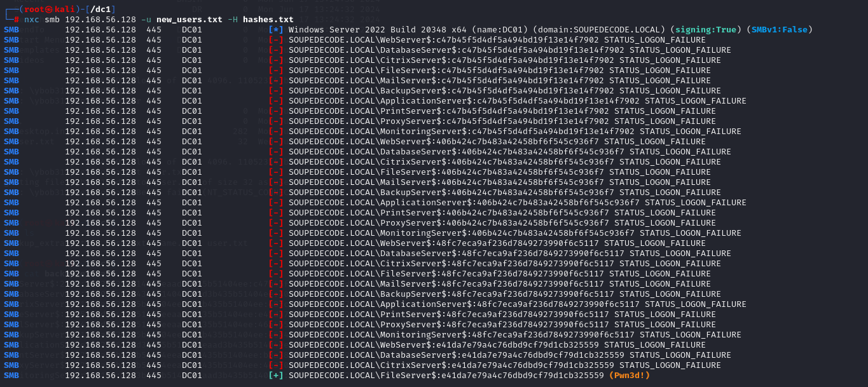Select the -H flag in the command
Screen dimensions: 868x387
click(x=233, y=20)
